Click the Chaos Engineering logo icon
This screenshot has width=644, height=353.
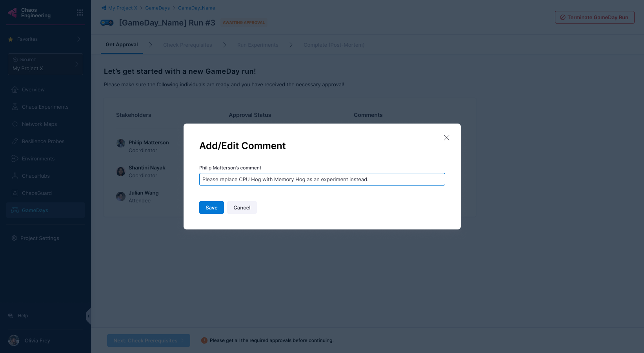[x=13, y=13]
